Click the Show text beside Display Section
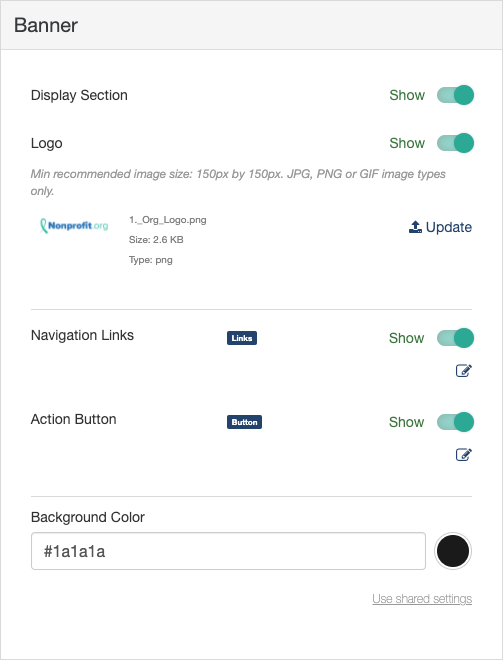This screenshot has height=660, width=503. (x=407, y=95)
